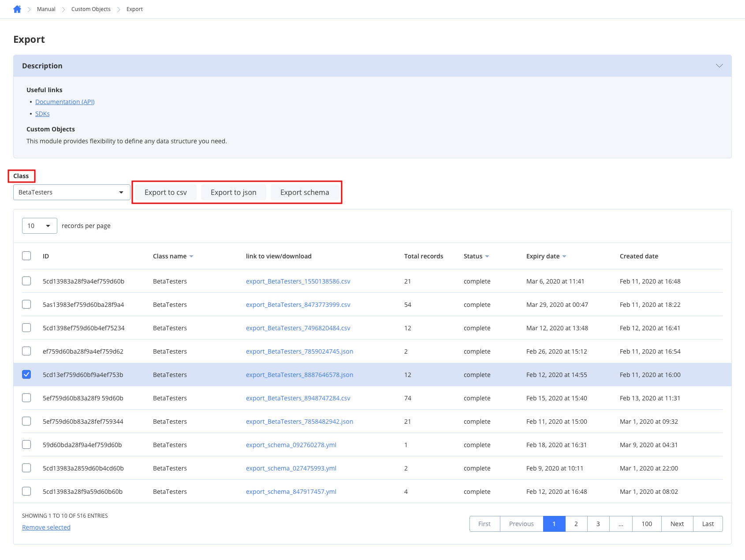
Task: Go to Last page
Action: [x=708, y=524]
